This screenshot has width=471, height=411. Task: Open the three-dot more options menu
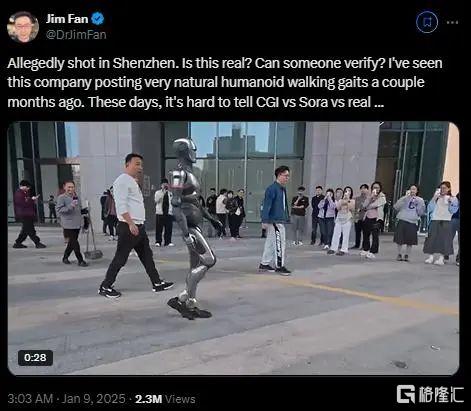452,22
